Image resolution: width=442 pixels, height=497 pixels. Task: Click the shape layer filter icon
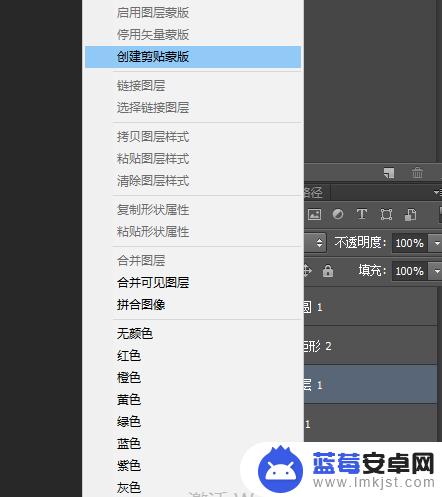point(386,214)
